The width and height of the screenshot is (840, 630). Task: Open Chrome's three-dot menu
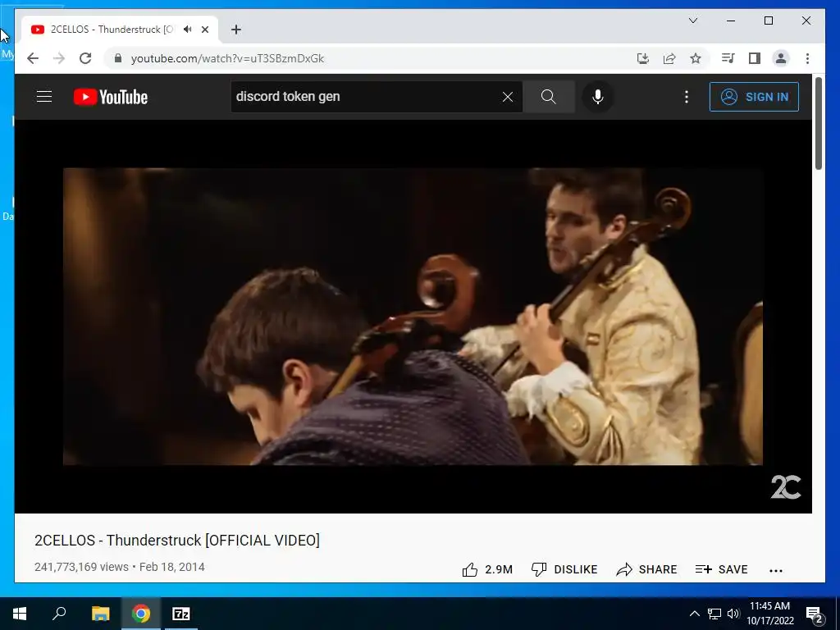coord(807,58)
